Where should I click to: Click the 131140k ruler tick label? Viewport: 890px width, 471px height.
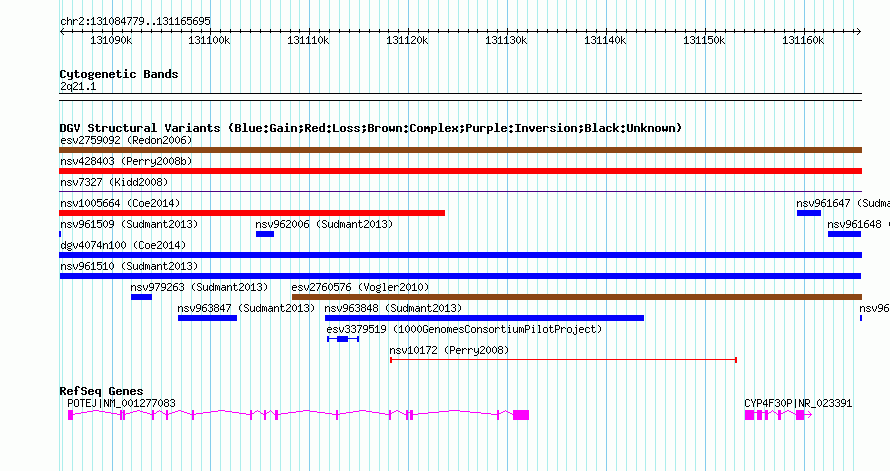click(x=605, y=40)
